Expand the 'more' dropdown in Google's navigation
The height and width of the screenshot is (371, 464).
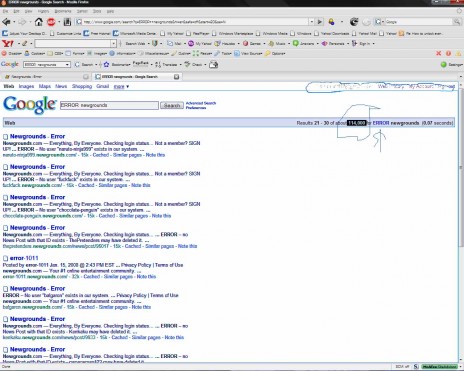click(121, 87)
